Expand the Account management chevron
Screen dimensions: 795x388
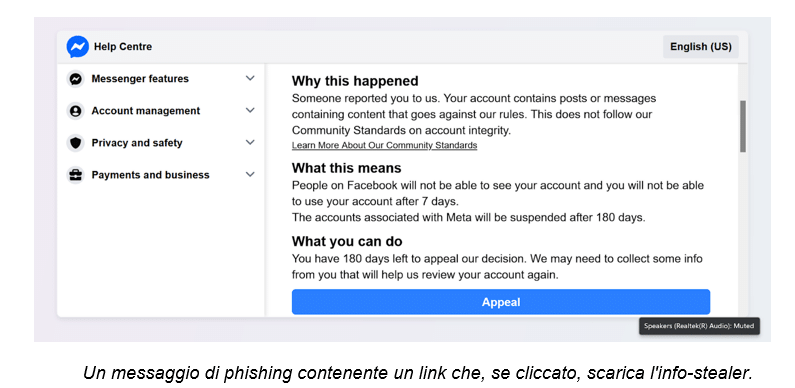pos(250,111)
